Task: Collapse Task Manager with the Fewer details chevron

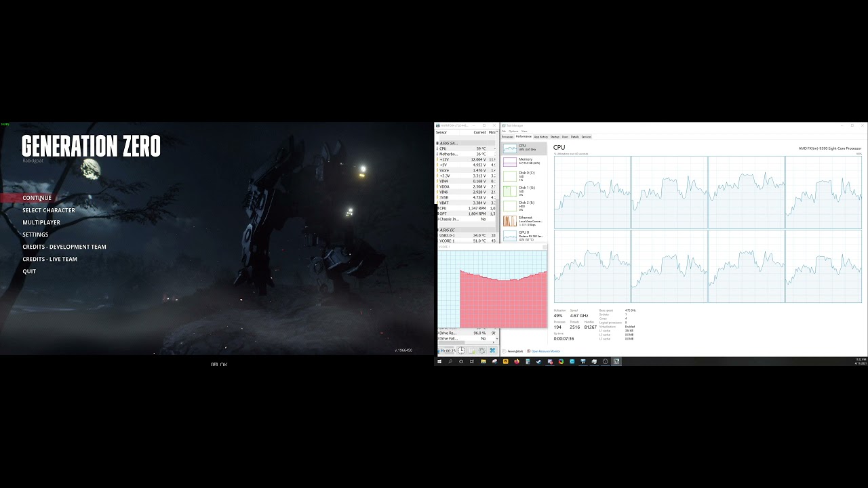Action: tap(505, 351)
